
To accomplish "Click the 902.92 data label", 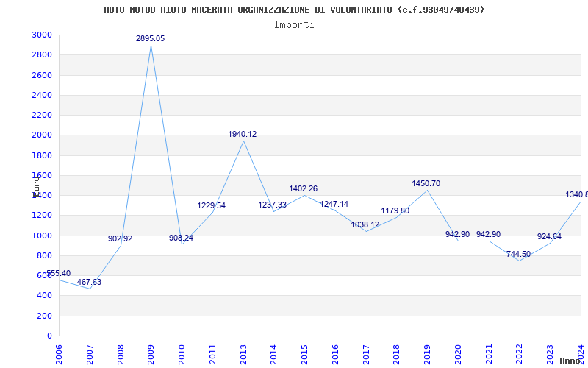I will 120,238.
